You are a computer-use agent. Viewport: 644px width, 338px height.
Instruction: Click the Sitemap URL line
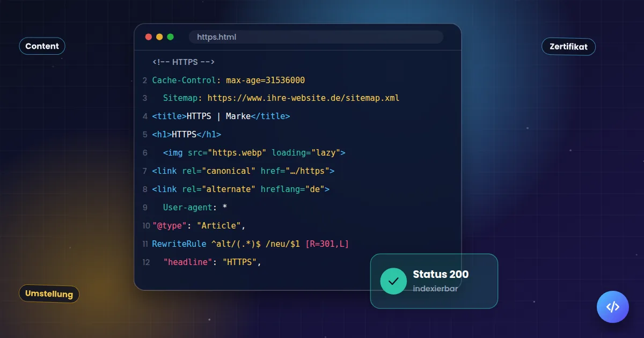coord(281,98)
